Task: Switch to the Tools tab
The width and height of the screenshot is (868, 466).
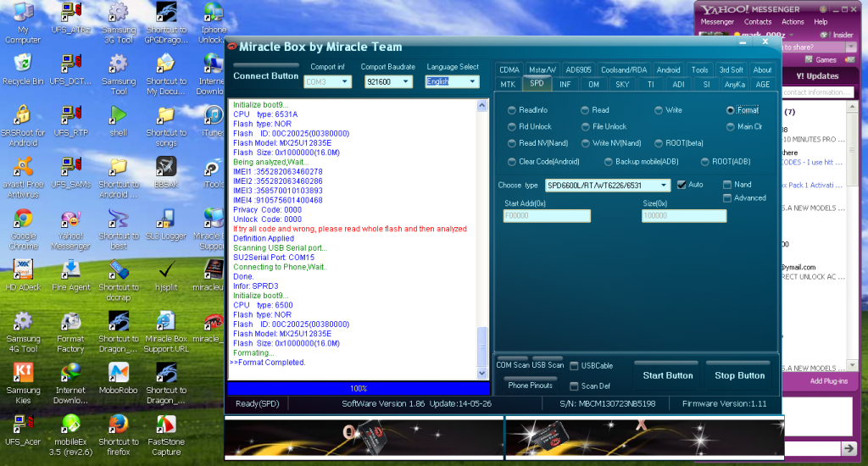Action: point(699,69)
